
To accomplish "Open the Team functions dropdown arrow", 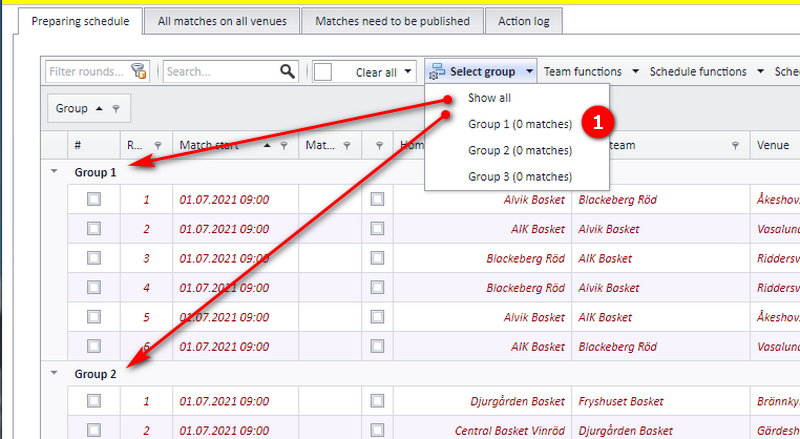I will click(635, 71).
